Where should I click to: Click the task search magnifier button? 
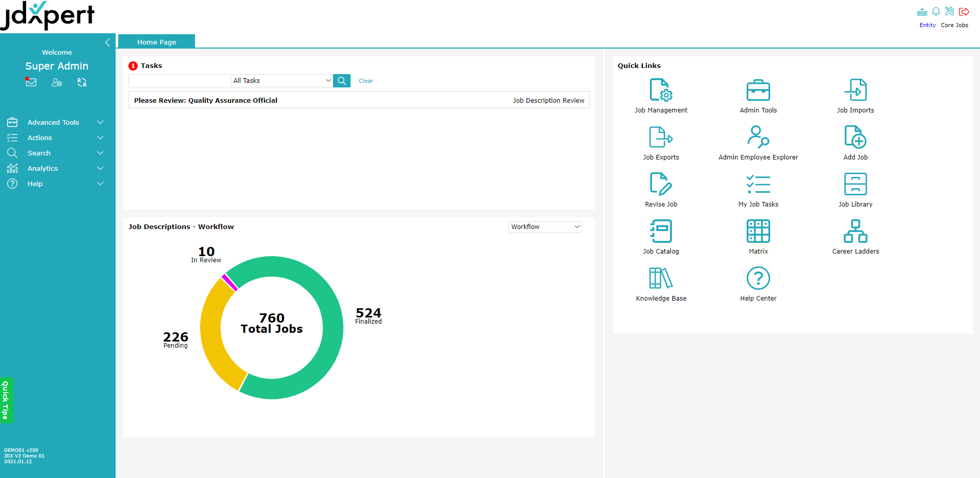pos(342,81)
